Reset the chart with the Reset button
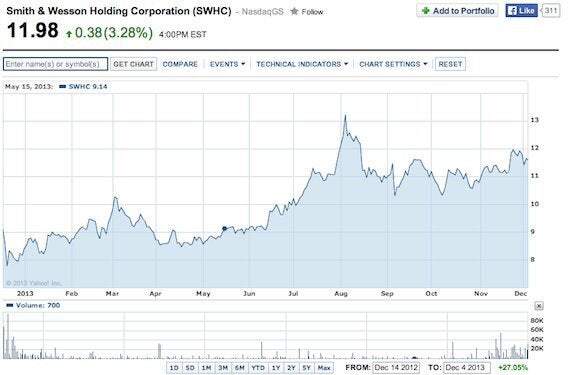The width and height of the screenshot is (570, 375). tap(450, 64)
